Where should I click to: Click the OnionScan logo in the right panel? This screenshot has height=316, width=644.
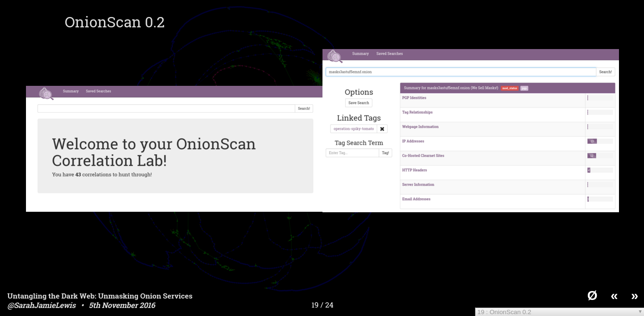click(334, 56)
